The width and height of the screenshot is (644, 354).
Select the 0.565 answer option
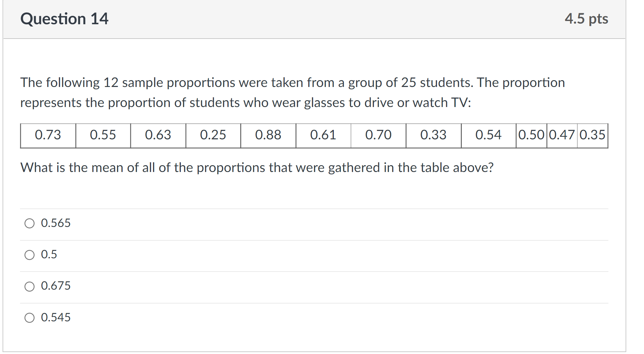(29, 223)
